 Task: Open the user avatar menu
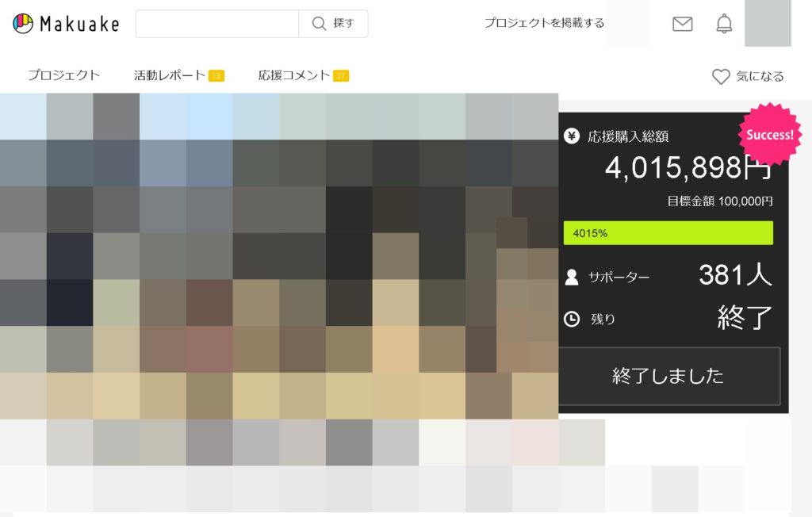pyautogui.click(x=768, y=24)
